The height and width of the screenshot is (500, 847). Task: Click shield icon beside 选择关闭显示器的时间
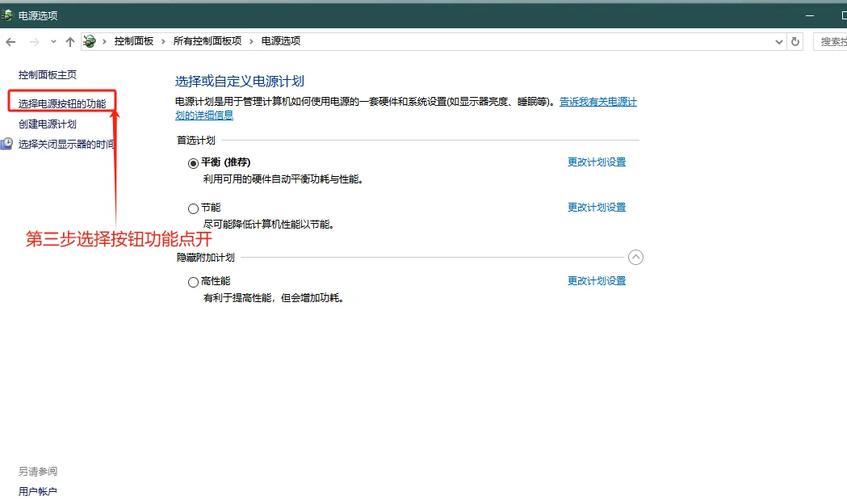(x=6, y=144)
